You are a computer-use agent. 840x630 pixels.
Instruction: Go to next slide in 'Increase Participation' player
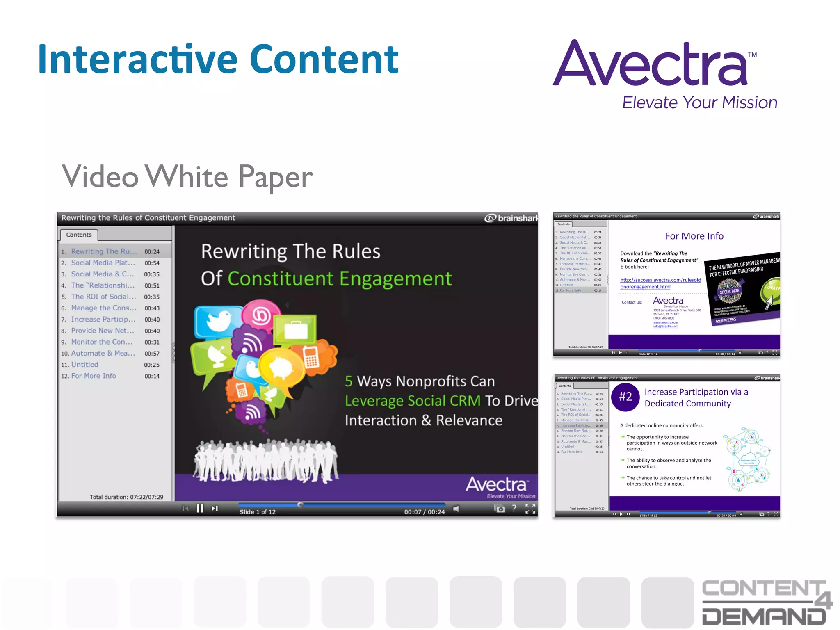(x=628, y=514)
